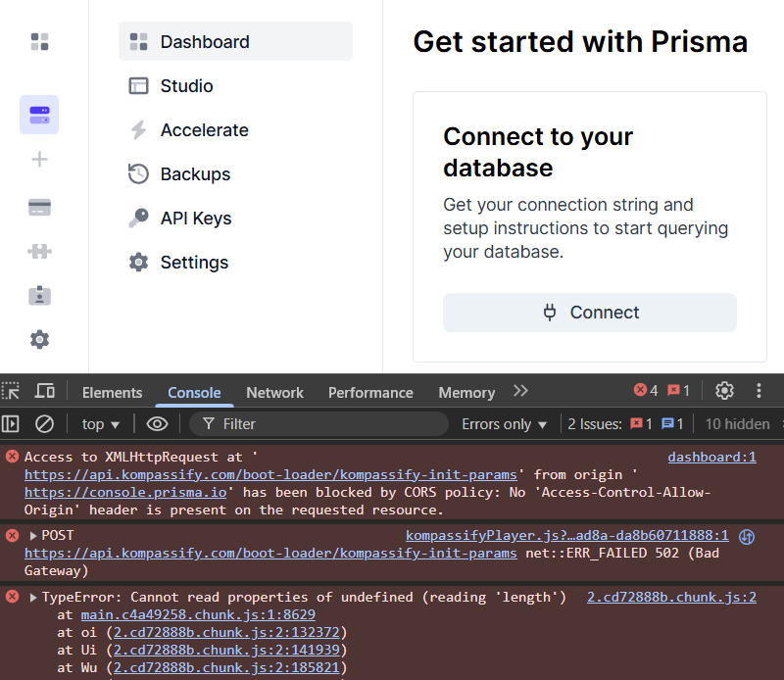Click the network request icon beside kompassifyPlayer.js
Screen dimensions: 784x680
click(747, 537)
